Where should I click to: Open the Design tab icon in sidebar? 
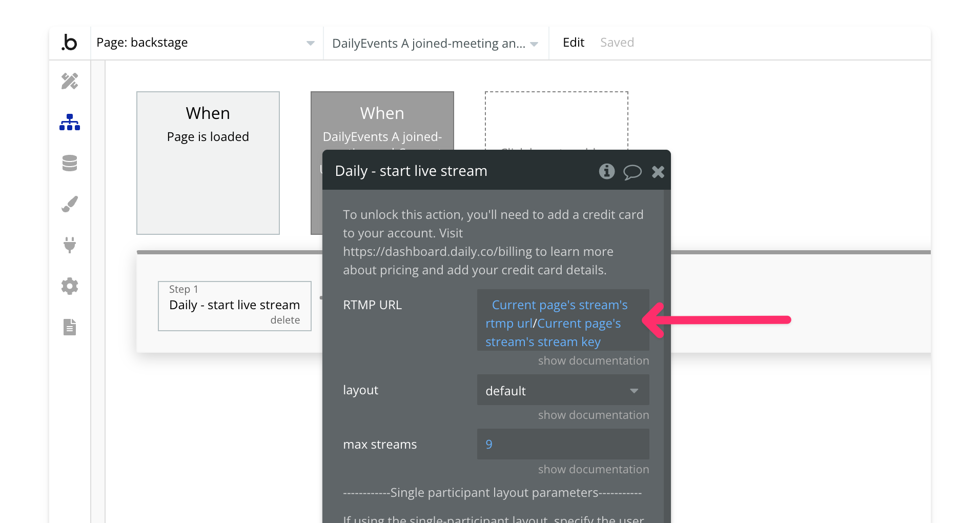click(70, 81)
